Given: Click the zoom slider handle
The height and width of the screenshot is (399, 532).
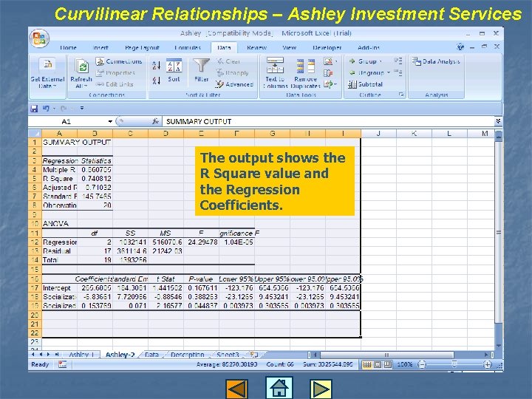Looking at the screenshot, I should click(x=454, y=365).
